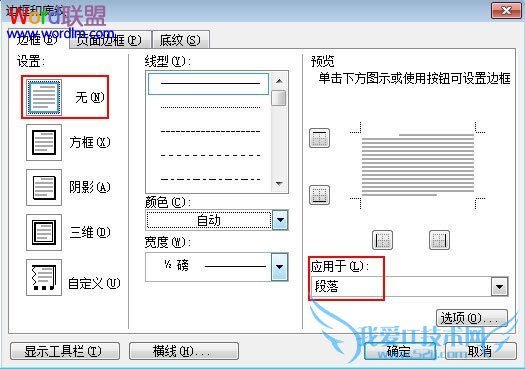Open the 颜色 (Color) dropdown arrow
525x369 pixels.
280,220
